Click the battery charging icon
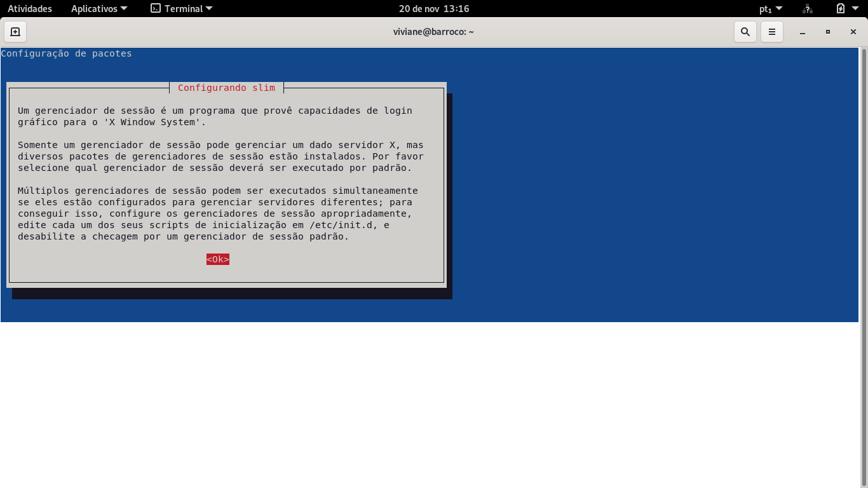 pyautogui.click(x=841, y=9)
